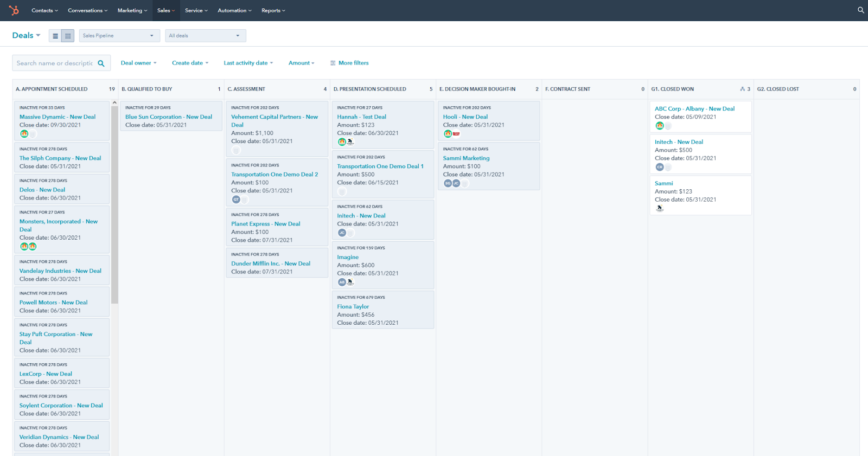Click the 'Close date: 05/09/2021' text

686,117
